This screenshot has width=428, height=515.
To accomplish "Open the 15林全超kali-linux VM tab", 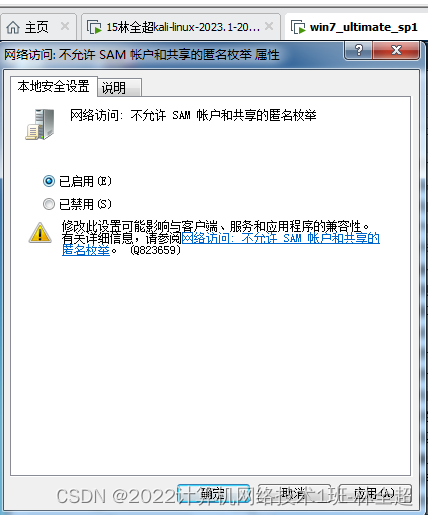I will [x=181, y=27].
